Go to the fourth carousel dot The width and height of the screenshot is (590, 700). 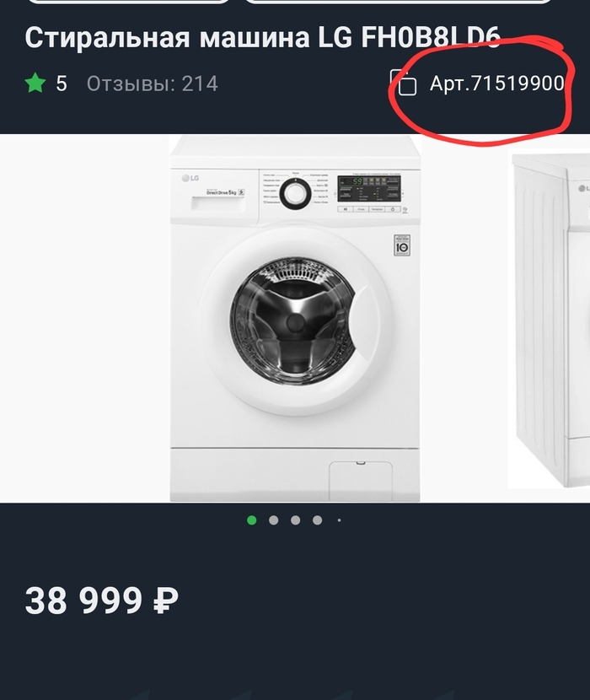click(x=317, y=520)
